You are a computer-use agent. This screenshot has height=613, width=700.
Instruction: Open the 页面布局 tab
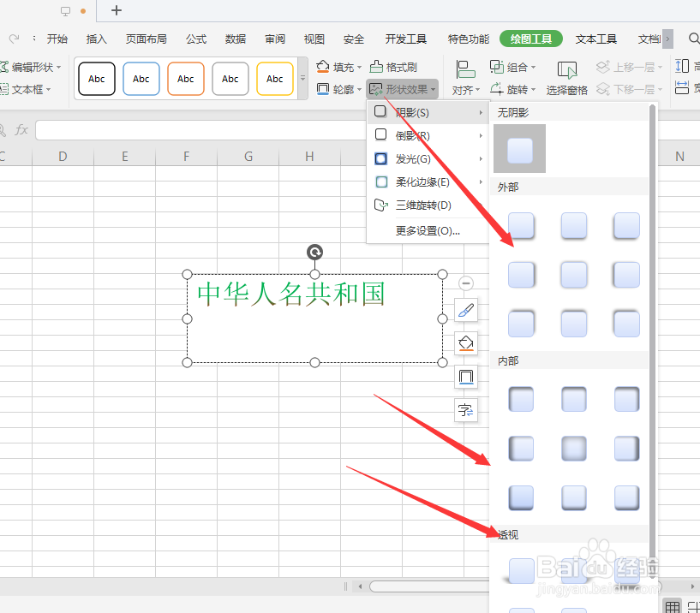146,39
